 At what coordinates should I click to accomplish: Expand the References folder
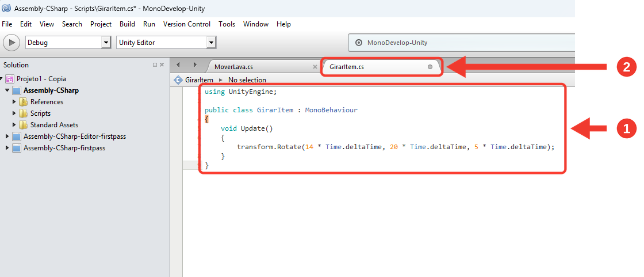pyautogui.click(x=14, y=102)
